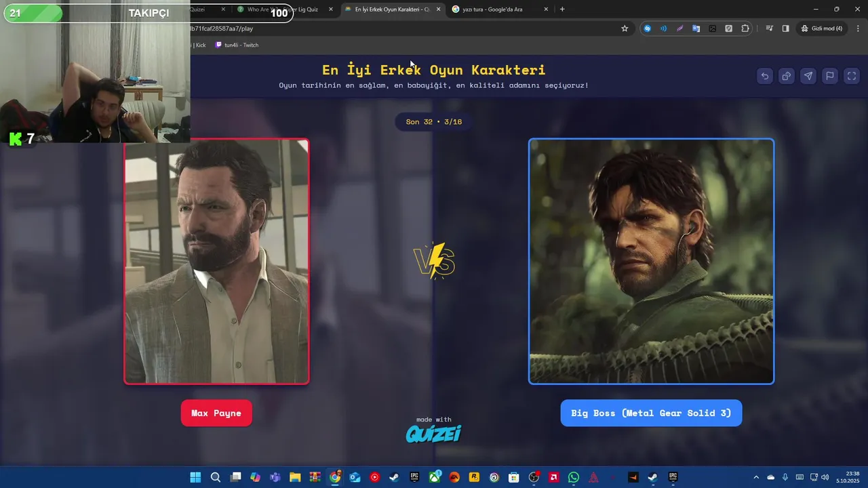Share the quiz with the paper-plane icon

tap(808, 76)
